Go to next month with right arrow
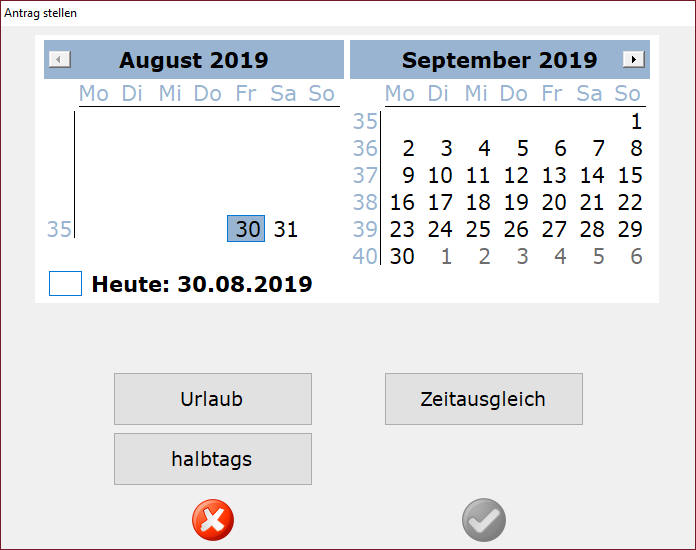696x550 pixels. point(633,60)
